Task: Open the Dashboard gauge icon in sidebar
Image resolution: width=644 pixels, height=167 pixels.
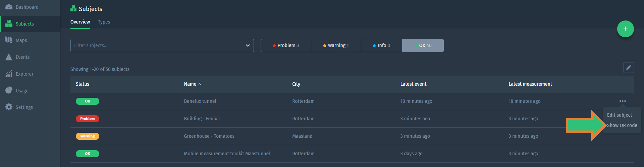Action: point(9,7)
